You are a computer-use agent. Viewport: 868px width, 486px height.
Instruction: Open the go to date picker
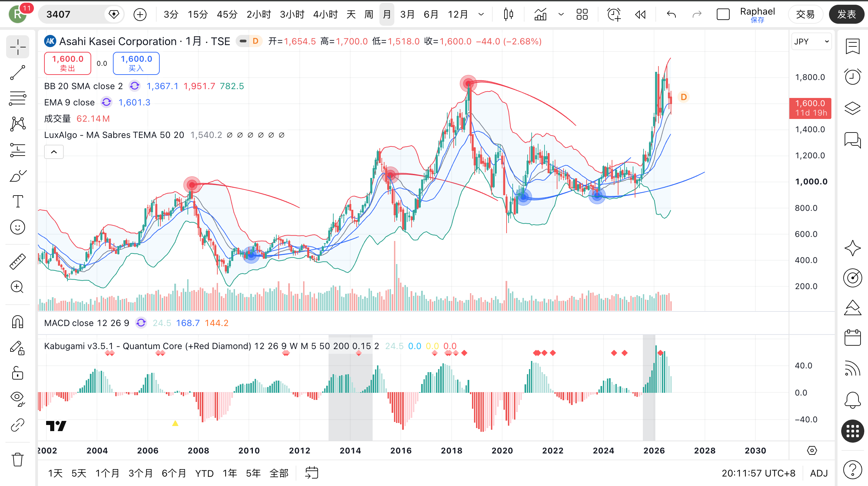click(x=311, y=473)
